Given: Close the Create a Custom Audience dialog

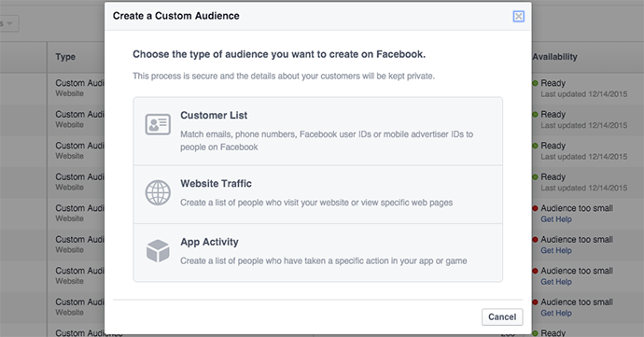Looking at the screenshot, I should tap(518, 16).
